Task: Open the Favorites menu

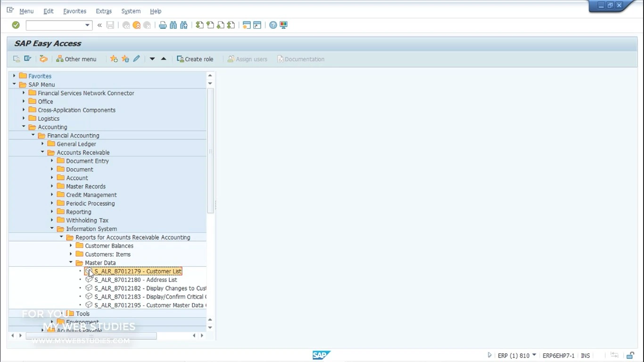Action: pyautogui.click(x=74, y=11)
